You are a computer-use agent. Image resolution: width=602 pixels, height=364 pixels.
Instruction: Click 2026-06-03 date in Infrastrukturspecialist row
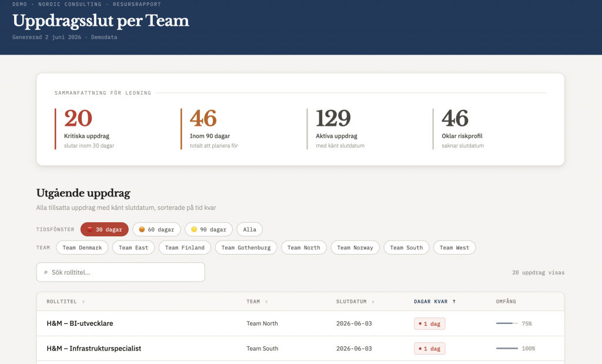tap(354, 348)
